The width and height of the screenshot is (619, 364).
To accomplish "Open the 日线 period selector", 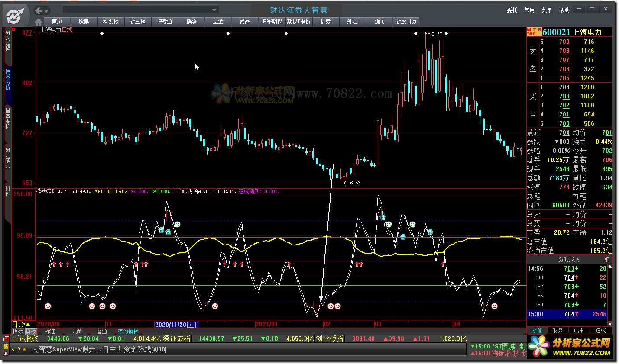I will tap(21, 324).
